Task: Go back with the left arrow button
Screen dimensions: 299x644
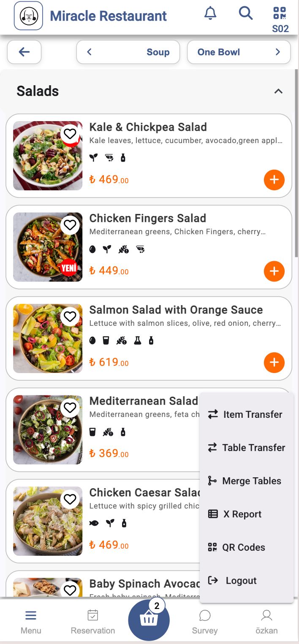Action: click(x=24, y=52)
